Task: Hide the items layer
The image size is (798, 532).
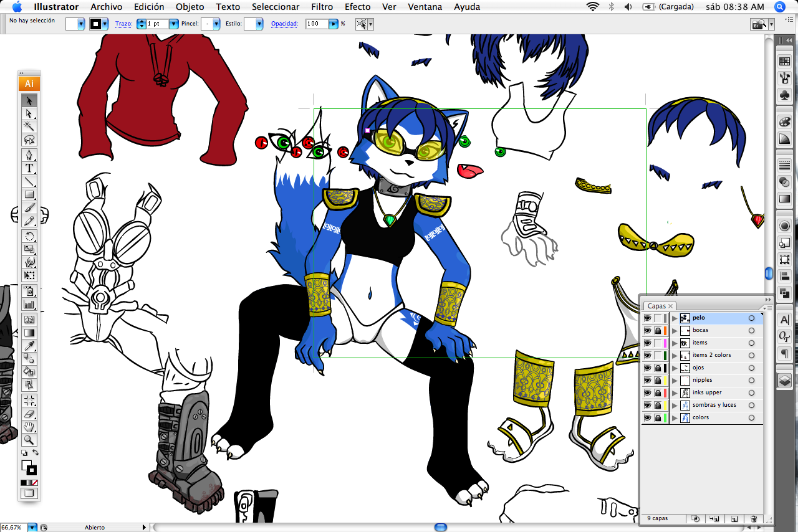Action: (647, 343)
